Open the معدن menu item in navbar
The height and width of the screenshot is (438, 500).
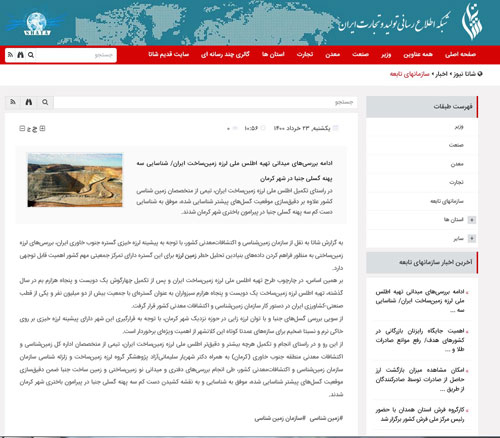pyautogui.click(x=332, y=54)
